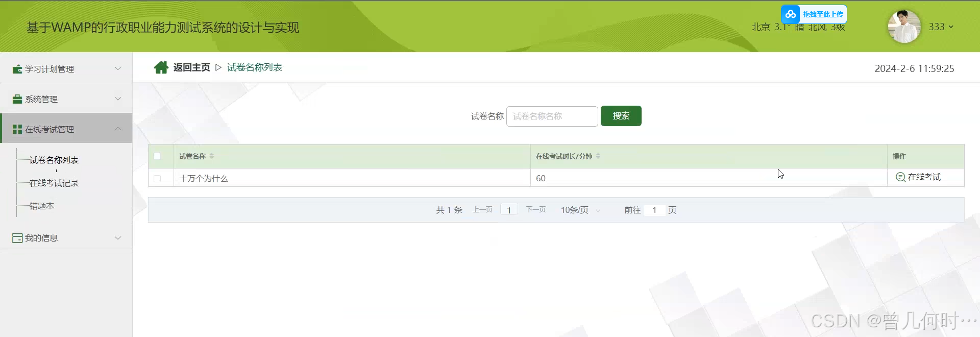Open 试卷名称列表 in sidebar
The height and width of the screenshot is (337, 980).
pos(54,160)
